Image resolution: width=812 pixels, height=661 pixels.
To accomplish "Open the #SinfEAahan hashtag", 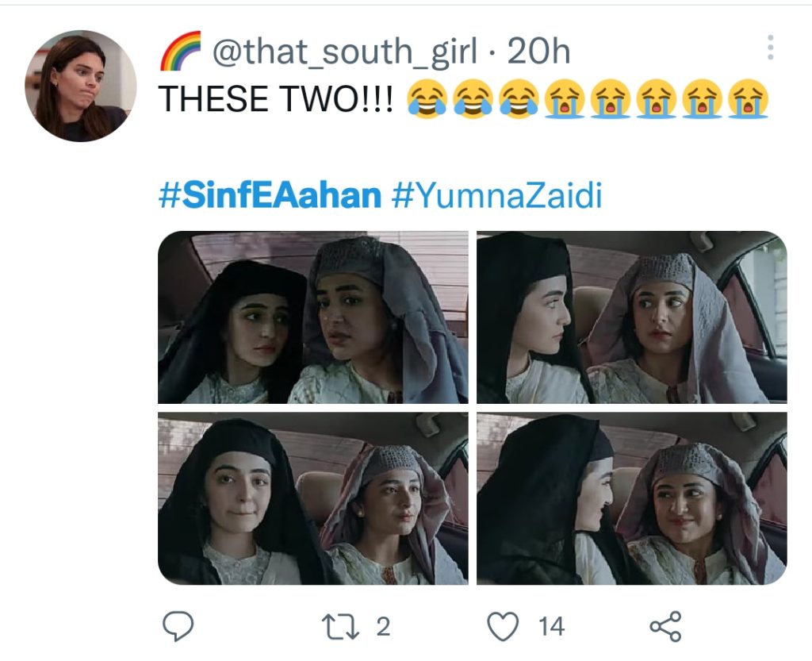I will click(x=270, y=194).
